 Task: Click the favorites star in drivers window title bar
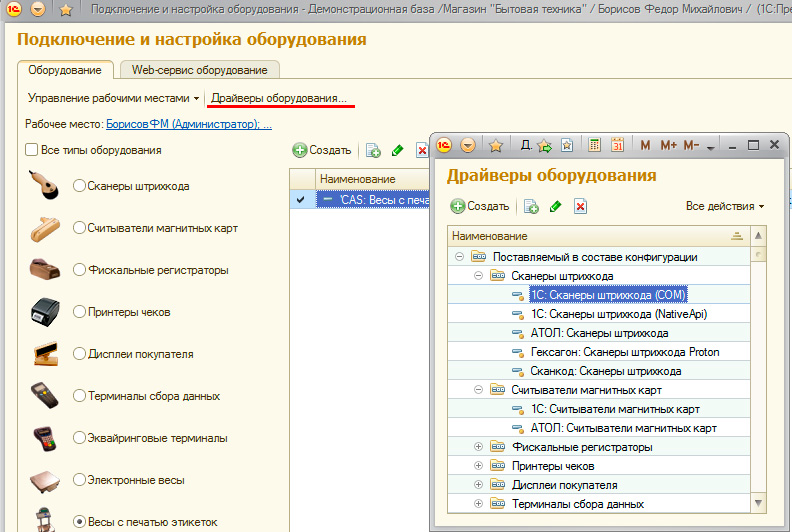[x=495, y=146]
